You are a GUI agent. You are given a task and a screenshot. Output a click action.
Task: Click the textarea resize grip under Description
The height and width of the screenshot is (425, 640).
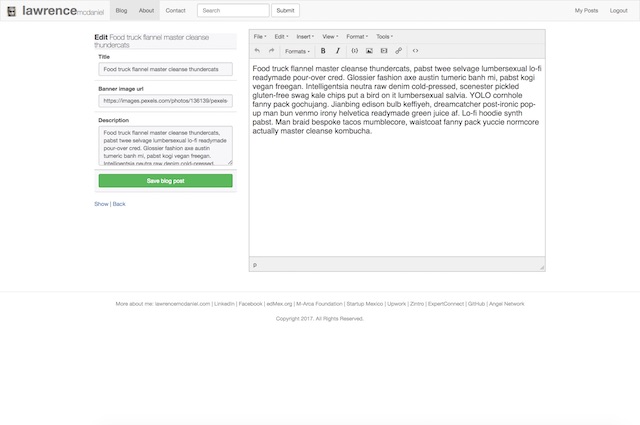pyautogui.click(x=230, y=162)
